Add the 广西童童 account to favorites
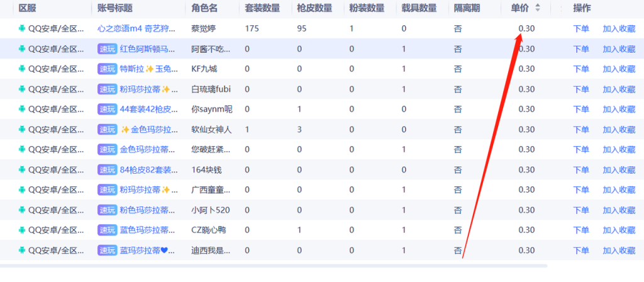The height and width of the screenshot is (282, 644). (x=619, y=190)
